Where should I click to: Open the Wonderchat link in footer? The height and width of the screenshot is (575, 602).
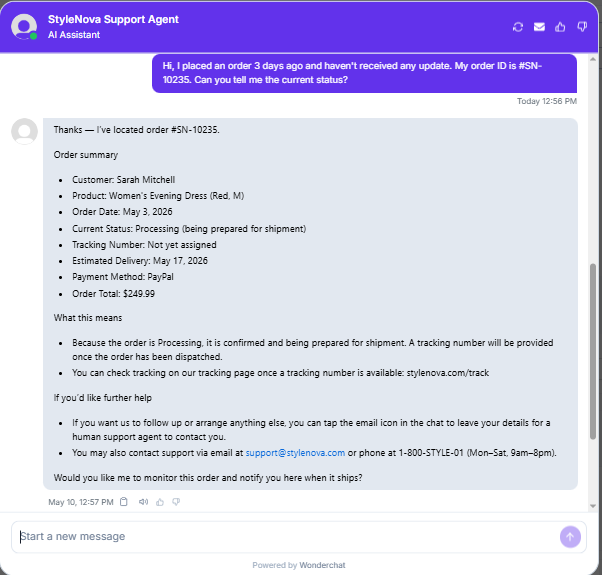click(322, 565)
